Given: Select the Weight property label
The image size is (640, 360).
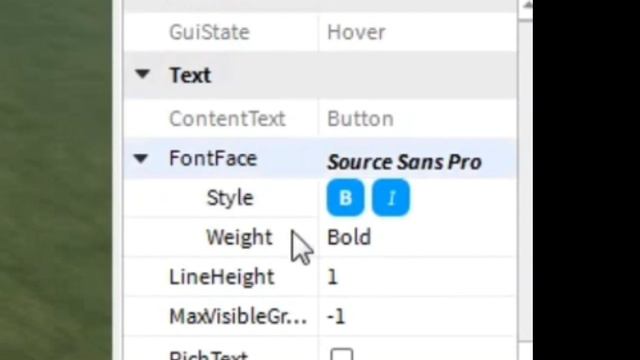Looking at the screenshot, I should 239,237.
